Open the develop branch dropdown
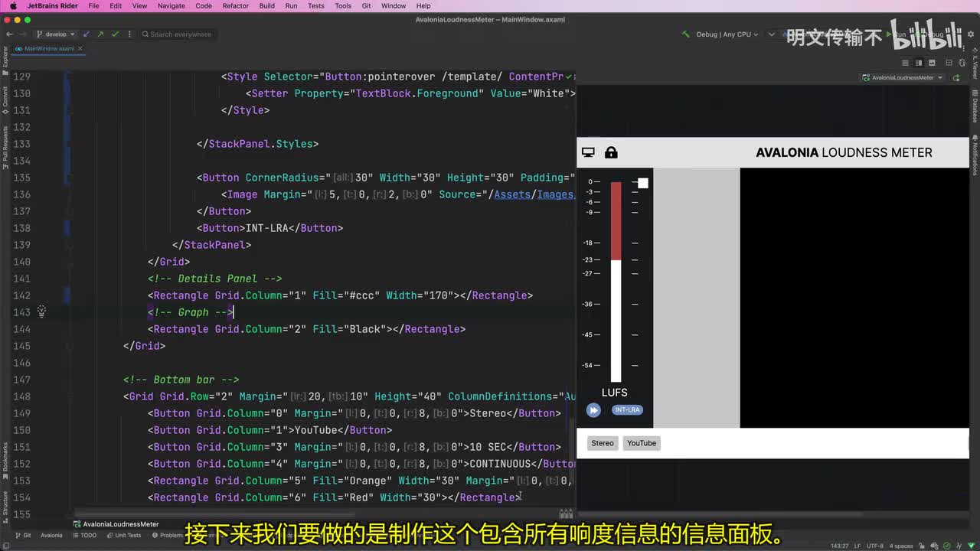Viewport: 980px width, 551px height. [56, 34]
